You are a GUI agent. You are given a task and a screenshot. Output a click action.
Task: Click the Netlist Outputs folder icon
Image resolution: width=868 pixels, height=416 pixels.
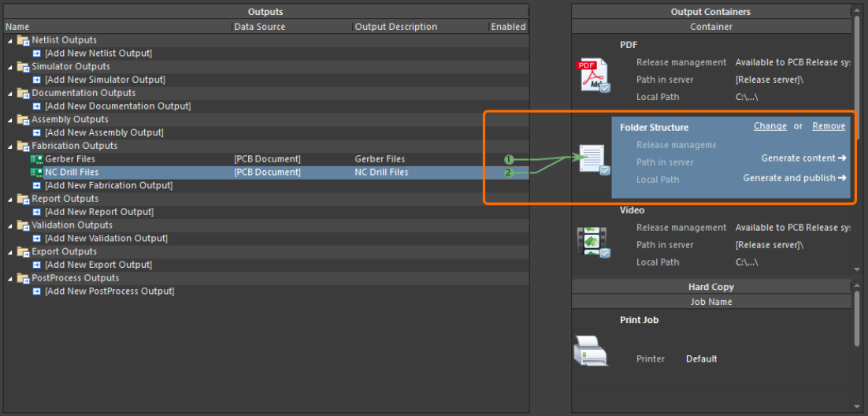[x=23, y=40]
